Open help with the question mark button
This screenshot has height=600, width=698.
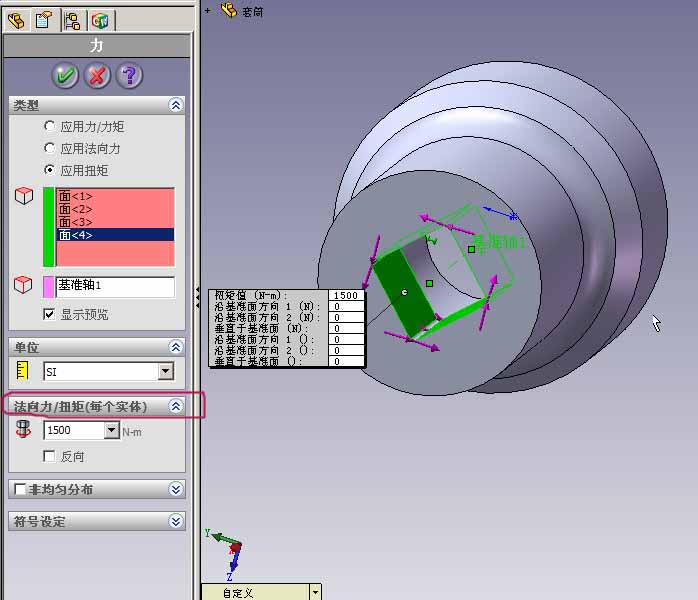[130, 75]
